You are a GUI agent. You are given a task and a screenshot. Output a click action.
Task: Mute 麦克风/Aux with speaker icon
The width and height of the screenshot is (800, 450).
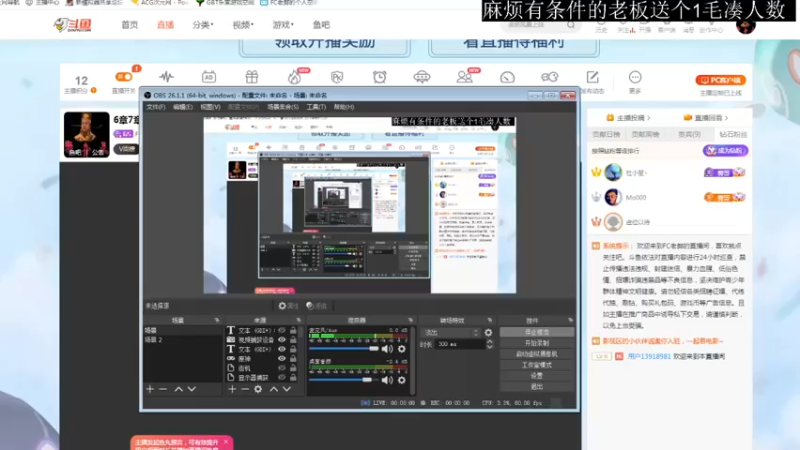(x=387, y=349)
